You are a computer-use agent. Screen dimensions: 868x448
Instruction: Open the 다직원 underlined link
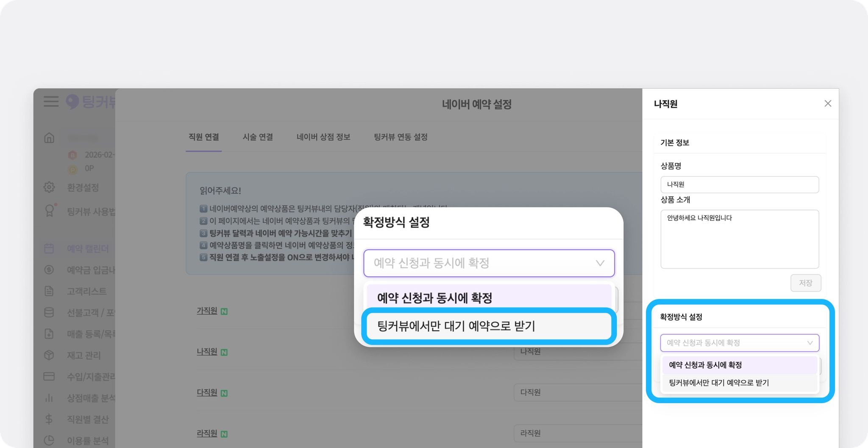point(207,392)
